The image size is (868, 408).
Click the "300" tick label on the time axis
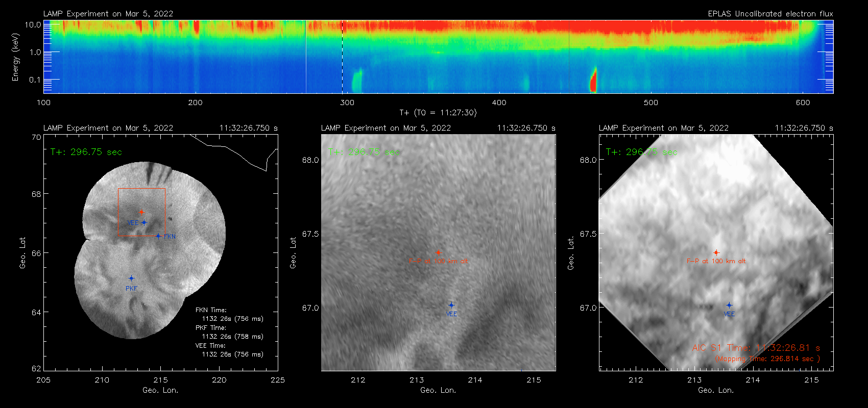347,103
